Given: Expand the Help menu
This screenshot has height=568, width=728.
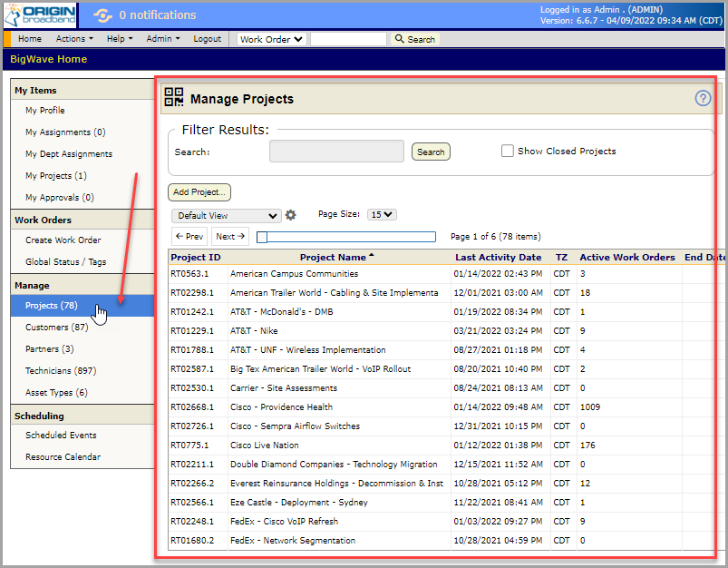Looking at the screenshot, I should 120,39.
